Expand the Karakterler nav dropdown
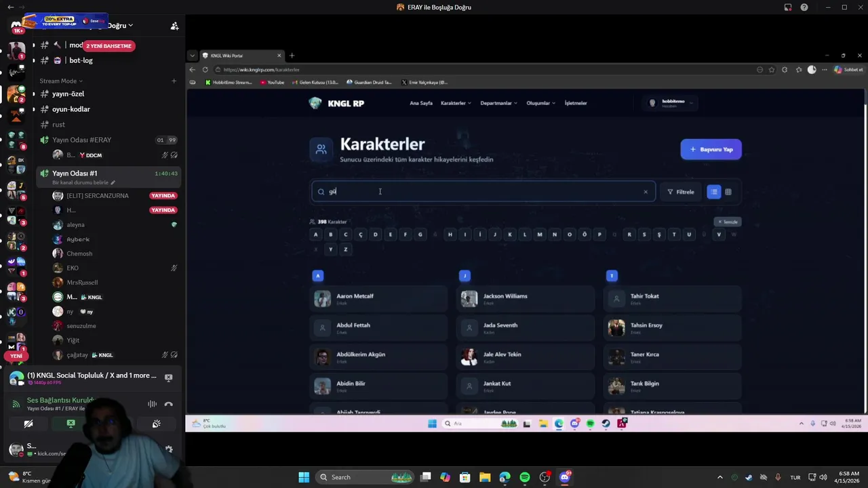The width and height of the screenshot is (868, 488). 456,103
